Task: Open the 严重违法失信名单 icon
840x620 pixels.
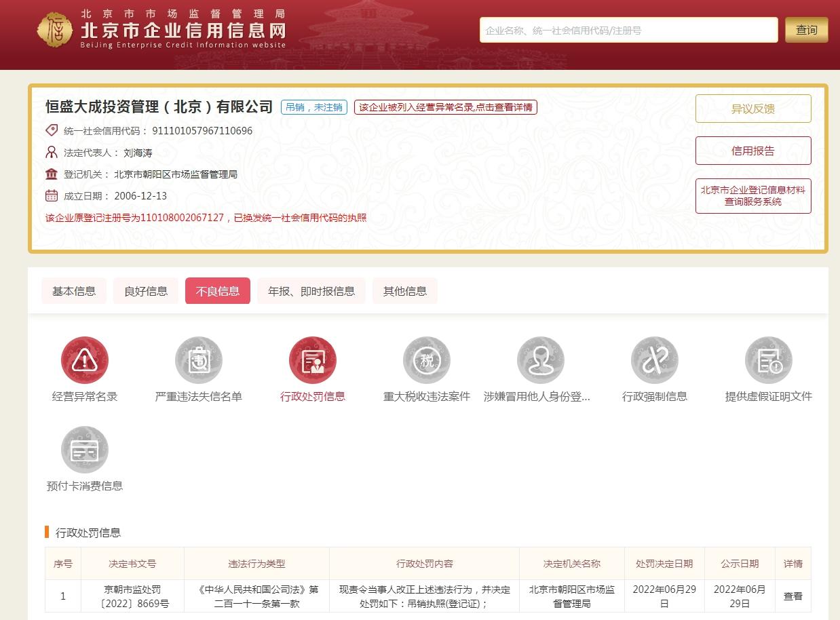Action: point(199,360)
